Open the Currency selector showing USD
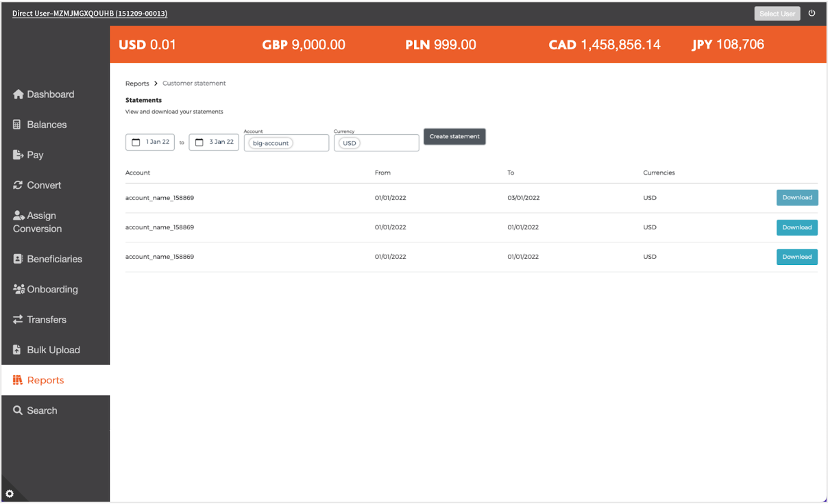The image size is (828, 504). point(376,143)
